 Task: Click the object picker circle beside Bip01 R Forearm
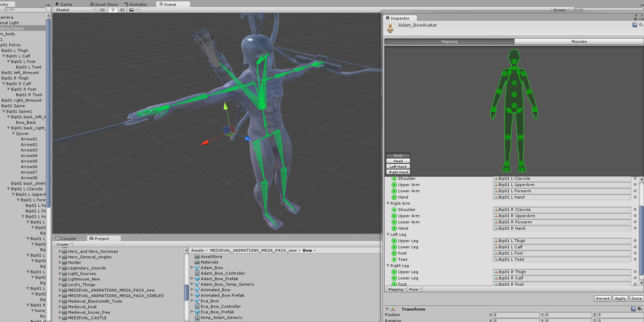coord(635,222)
